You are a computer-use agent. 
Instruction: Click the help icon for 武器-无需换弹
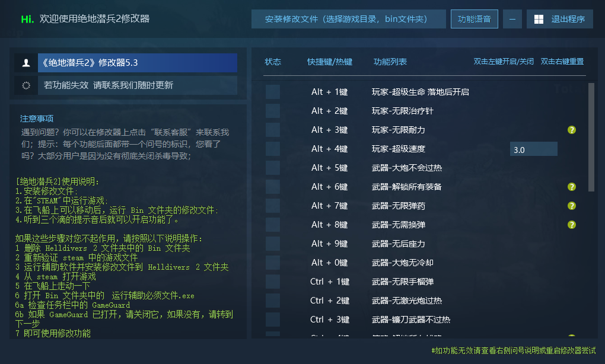[571, 225]
